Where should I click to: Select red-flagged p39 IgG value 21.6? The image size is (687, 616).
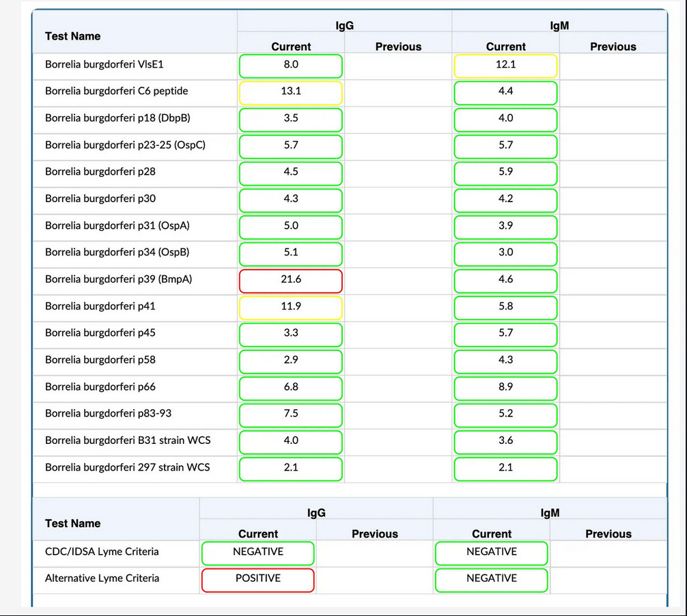coord(291,281)
